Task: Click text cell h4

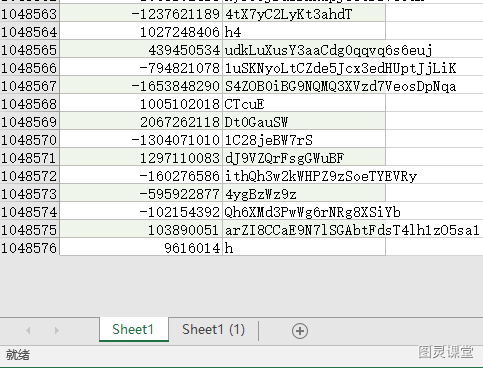Action: tap(304, 32)
